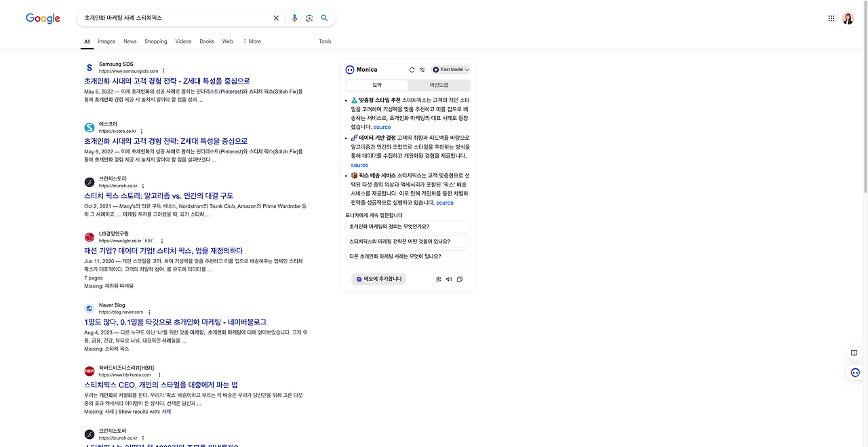Ask 스티치픽스의 마케팅 전략 question

(x=408, y=241)
